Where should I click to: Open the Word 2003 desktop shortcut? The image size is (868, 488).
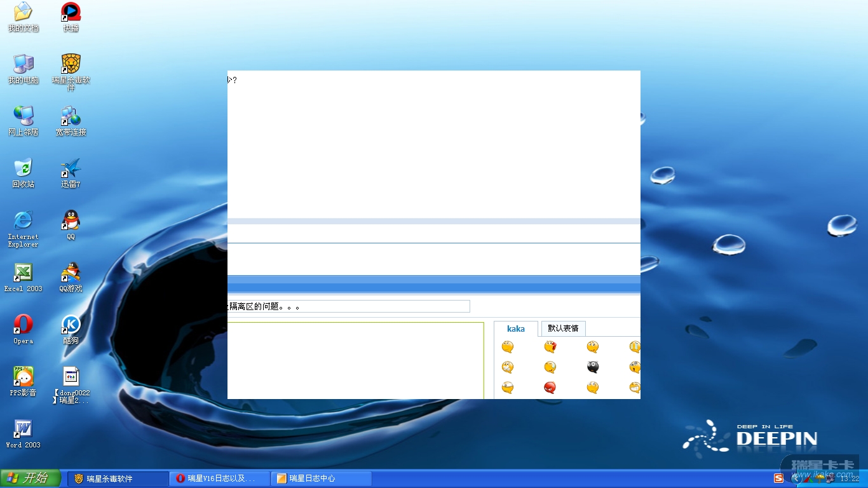point(24,429)
